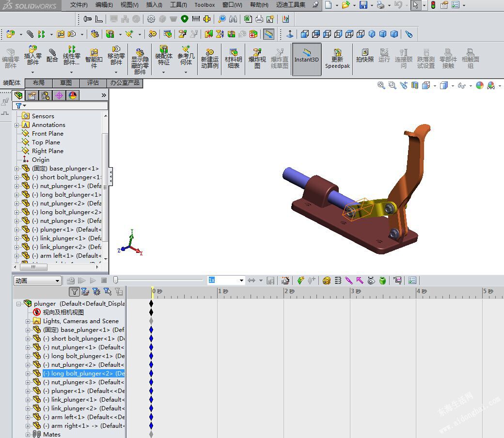Toggle the Instant3D button
504x438 pixels.
tap(307, 60)
